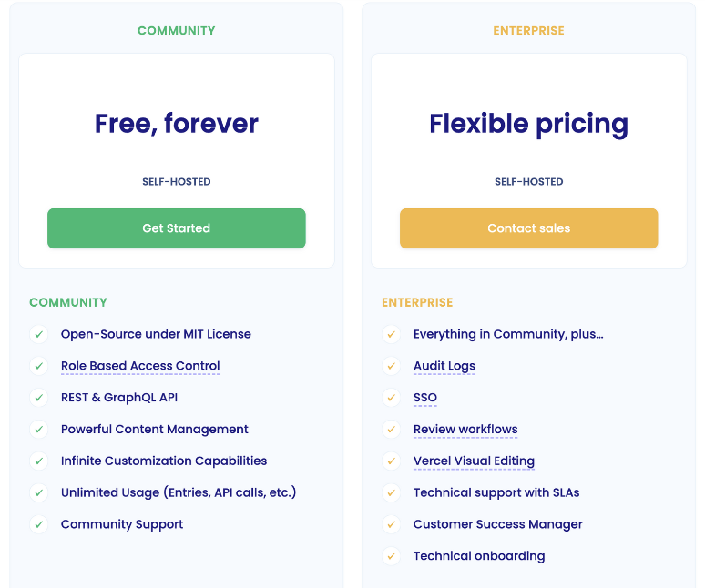Click orange checkmark beside Everything in Community
705x588 pixels.
pyautogui.click(x=392, y=334)
